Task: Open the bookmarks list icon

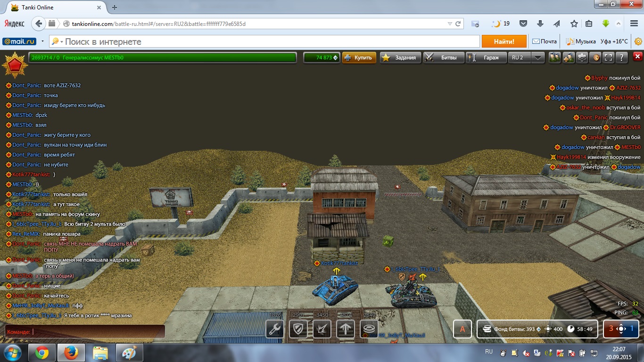Action: point(588,24)
